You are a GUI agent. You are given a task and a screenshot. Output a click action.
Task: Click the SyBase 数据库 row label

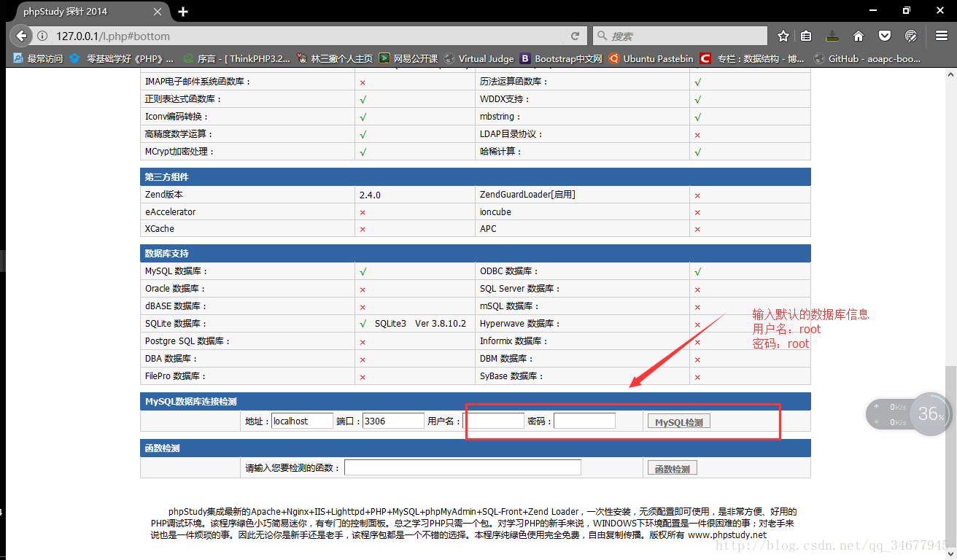click(x=512, y=376)
